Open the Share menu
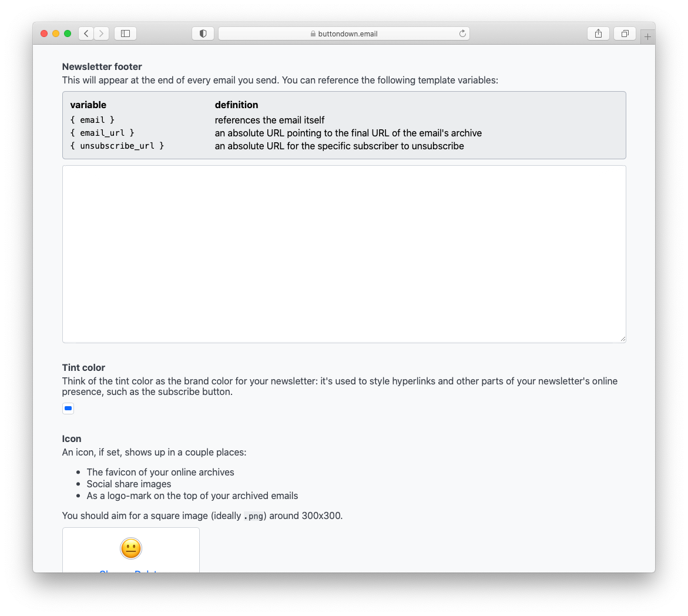 598,34
